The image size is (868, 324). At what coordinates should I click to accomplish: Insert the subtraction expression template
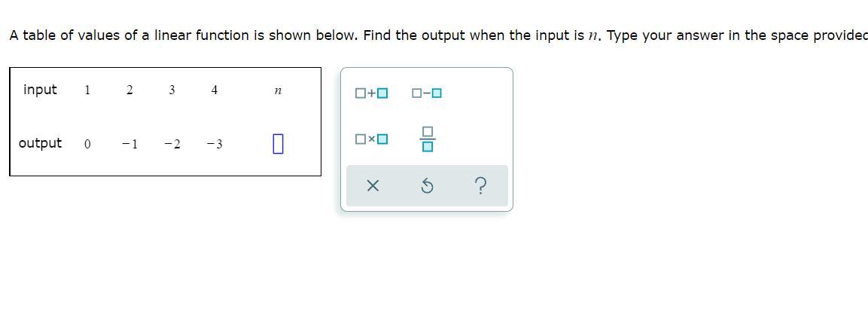427,93
